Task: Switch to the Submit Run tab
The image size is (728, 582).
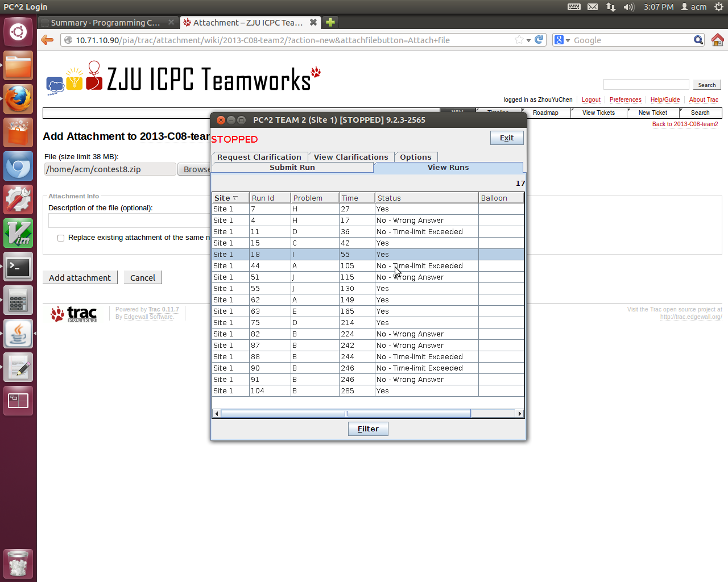Action: [x=292, y=168]
